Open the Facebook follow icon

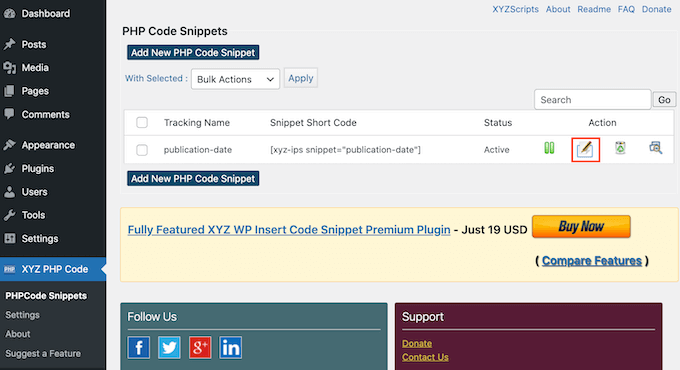coord(139,347)
